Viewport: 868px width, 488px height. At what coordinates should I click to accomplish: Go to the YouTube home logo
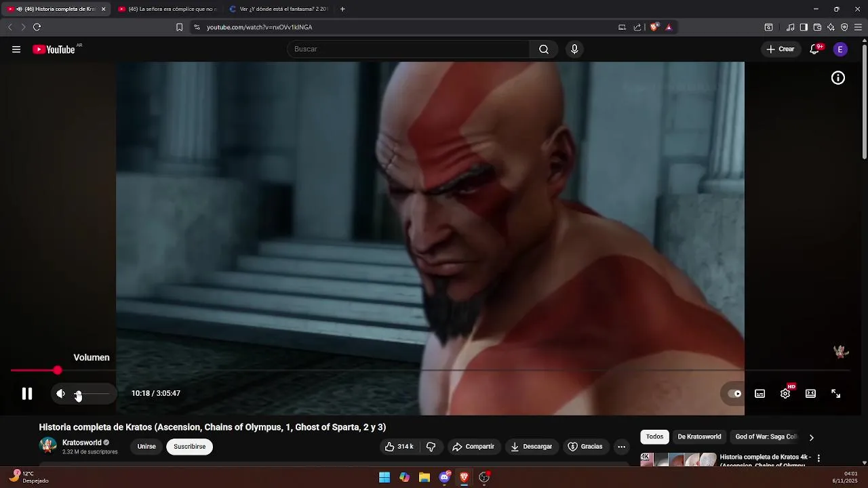coord(54,49)
